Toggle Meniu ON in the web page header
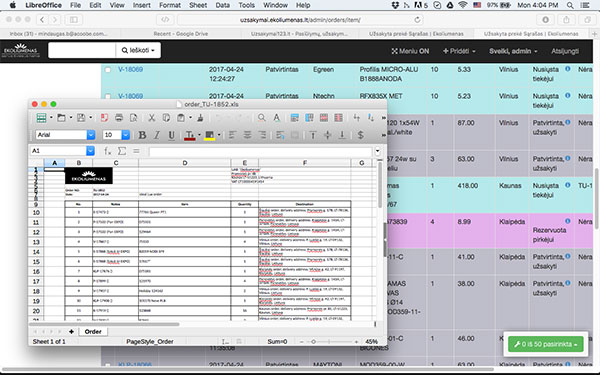The width and height of the screenshot is (600, 375). 410,51
